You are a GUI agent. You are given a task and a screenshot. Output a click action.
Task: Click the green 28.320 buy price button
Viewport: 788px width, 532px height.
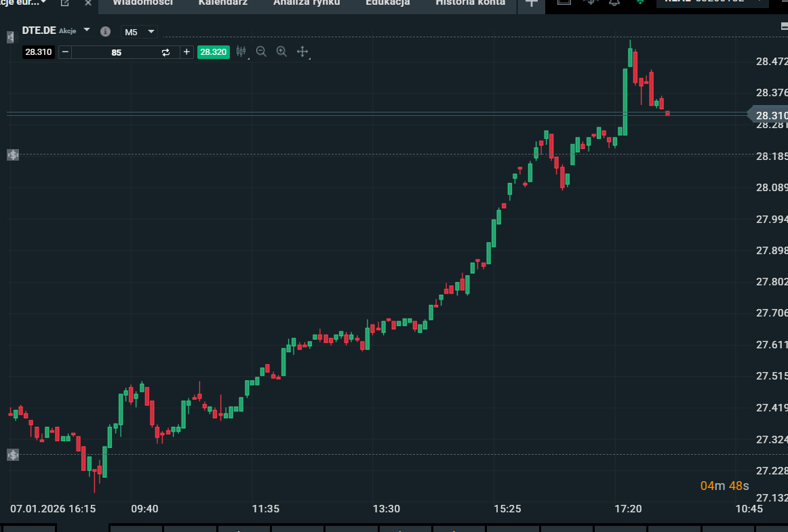pyautogui.click(x=214, y=52)
